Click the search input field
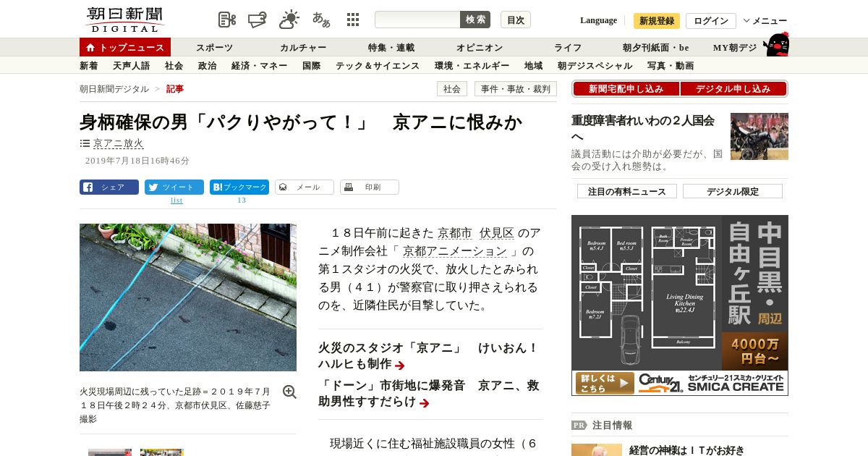 pyautogui.click(x=417, y=20)
